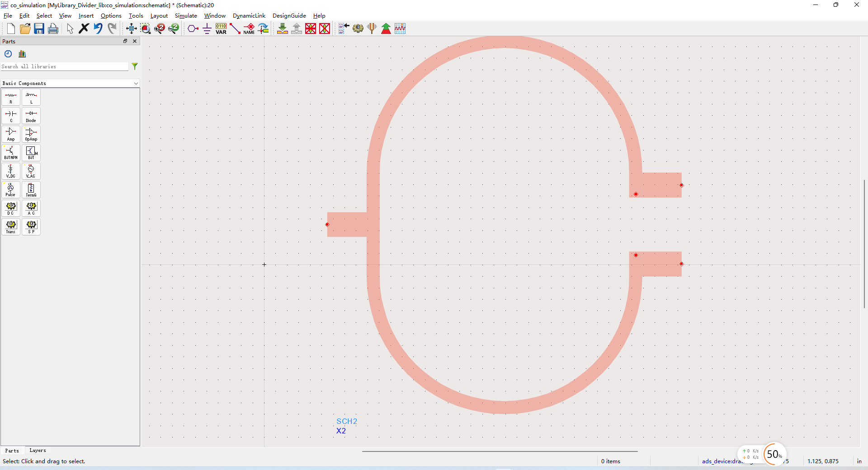Open the Insert menu
The width and height of the screenshot is (868, 470).
[x=86, y=16]
